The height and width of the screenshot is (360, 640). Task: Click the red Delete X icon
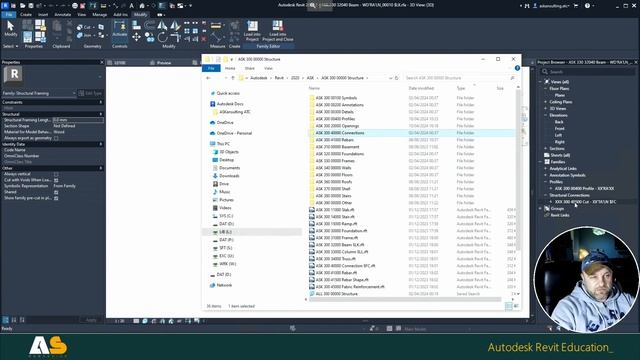tap(204, 39)
